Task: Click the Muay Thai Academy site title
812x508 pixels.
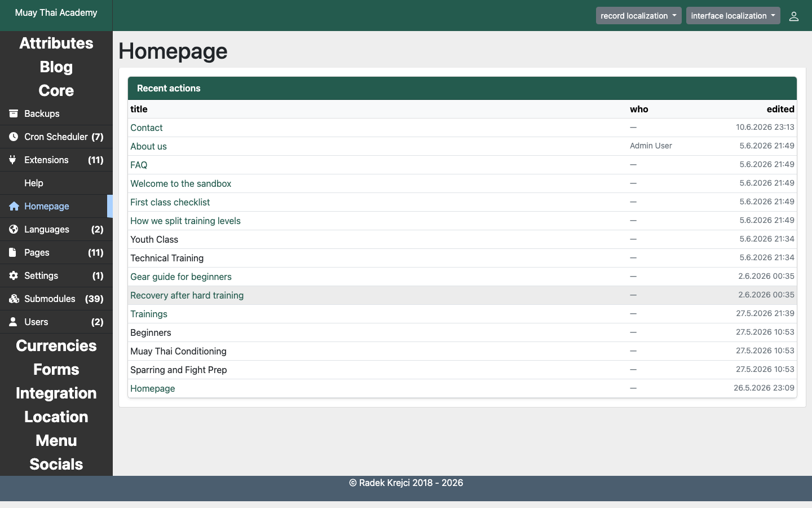Action: [56, 13]
